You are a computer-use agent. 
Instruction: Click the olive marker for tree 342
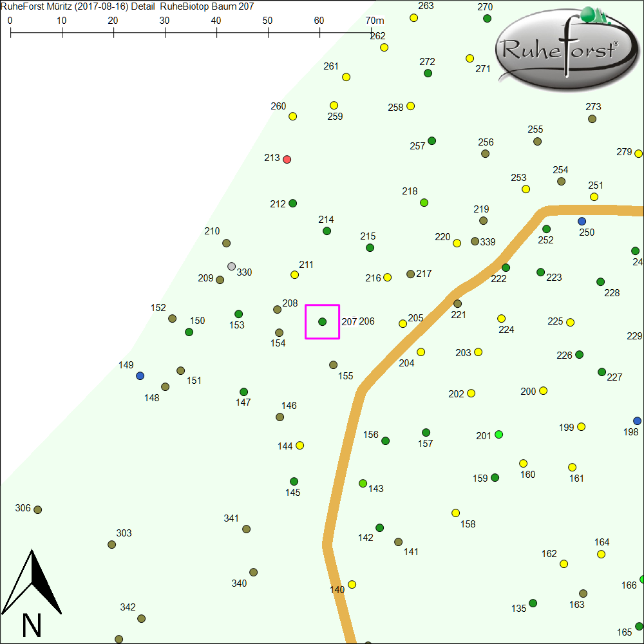click(141, 618)
